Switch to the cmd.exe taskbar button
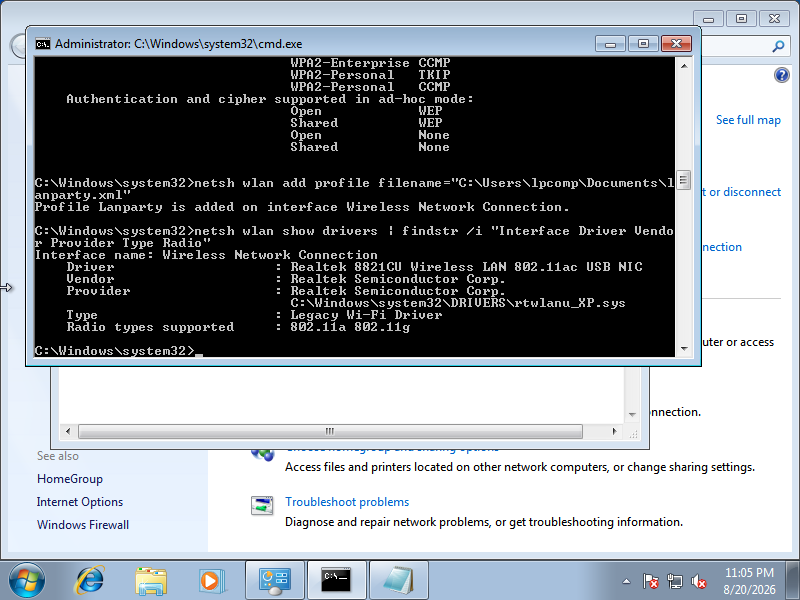Viewport: 800px width, 600px height. tap(336, 581)
